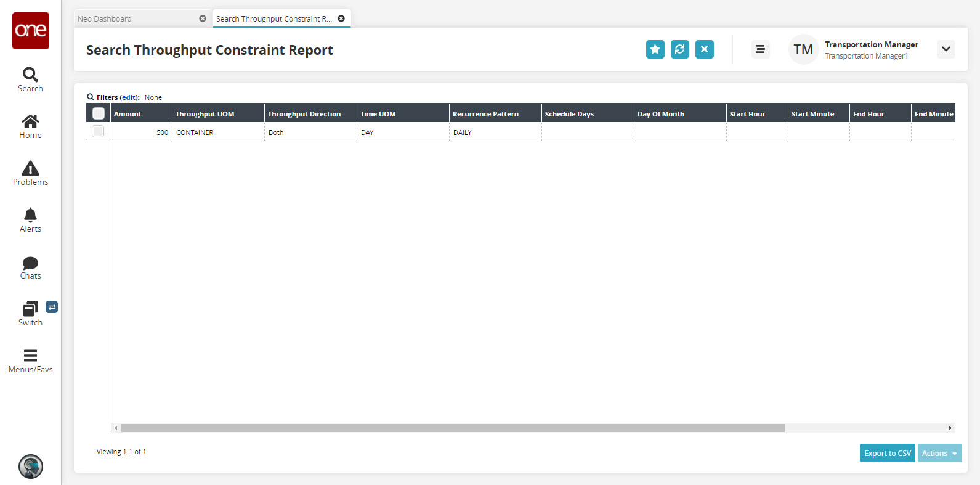Sort by the Schedule Days column

pyautogui.click(x=588, y=113)
